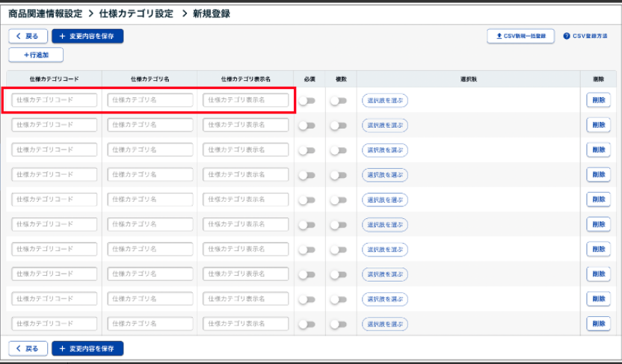Open 選択肢を選ぶ in the last row

385,324
